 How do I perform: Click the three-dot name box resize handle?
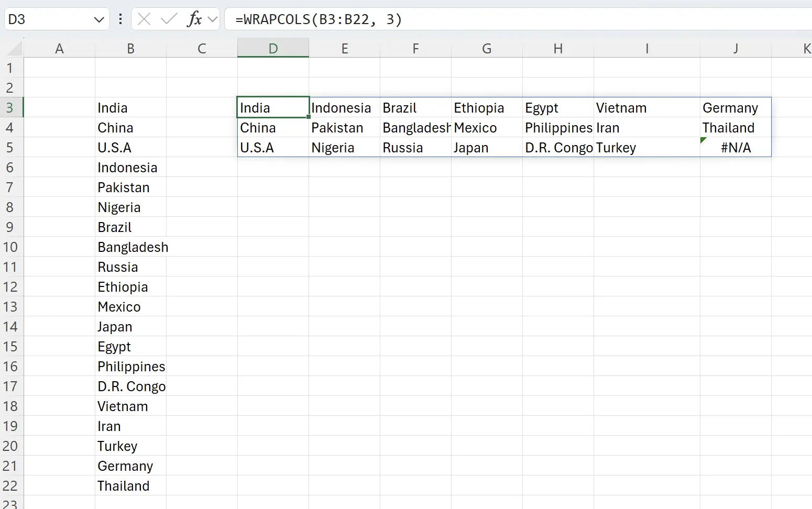[120, 19]
